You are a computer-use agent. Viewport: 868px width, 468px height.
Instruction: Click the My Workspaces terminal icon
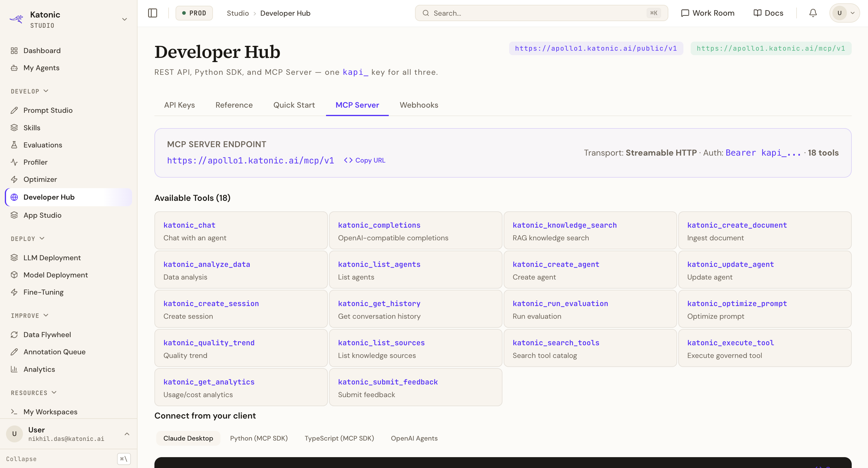(x=14, y=412)
